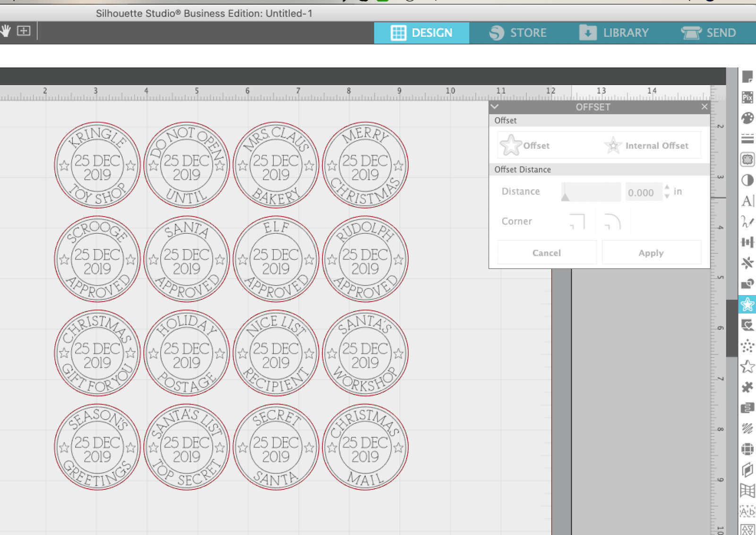Select the SEASON'S GREETINGS stamp
This screenshot has height=535, width=756.
pyautogui.click(x=97, y=447)
